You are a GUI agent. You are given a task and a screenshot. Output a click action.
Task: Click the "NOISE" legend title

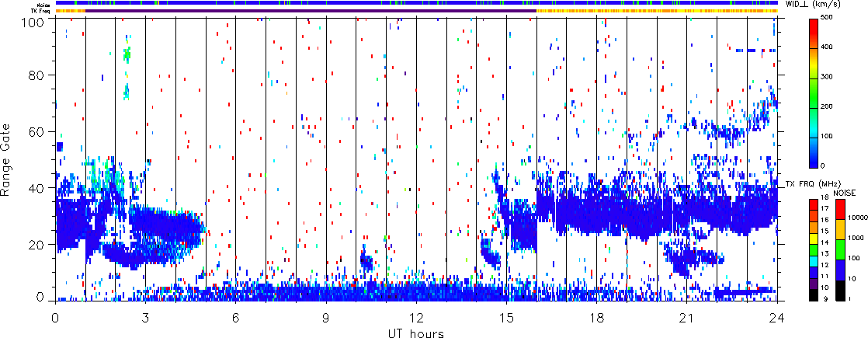coord(845,192)
